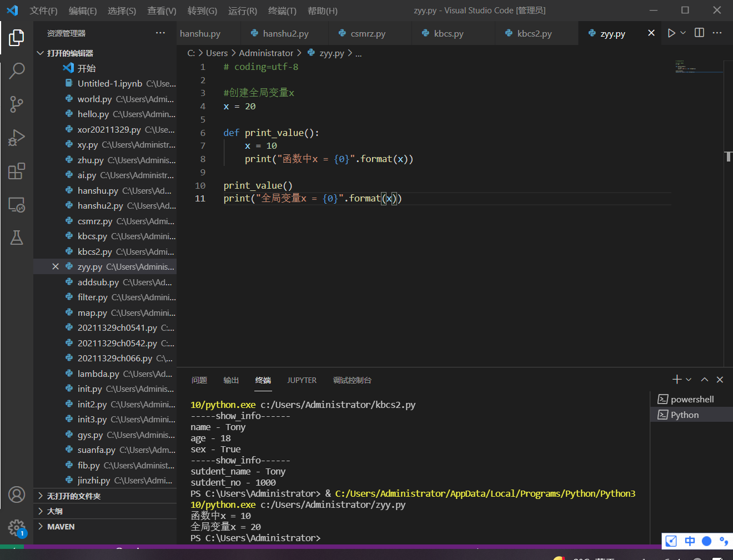Split the editor to the right
This screenshot has height=560, width=733.
(699, 33)
